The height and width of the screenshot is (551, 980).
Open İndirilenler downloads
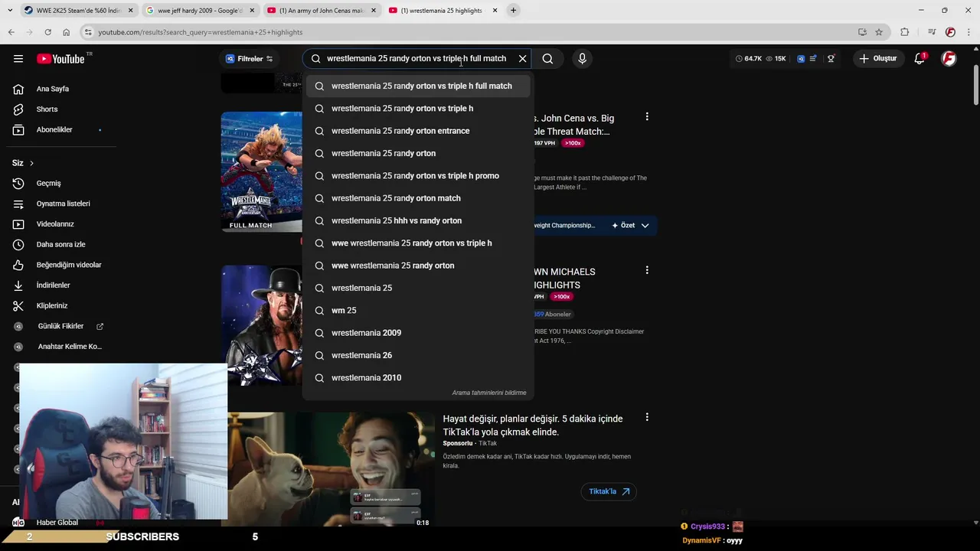pos(53,285)
